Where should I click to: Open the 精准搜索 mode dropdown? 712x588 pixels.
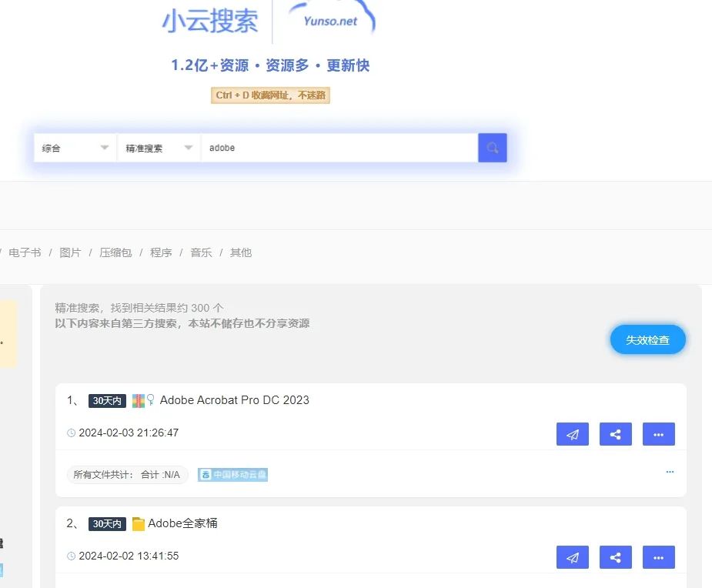(159, 148)
